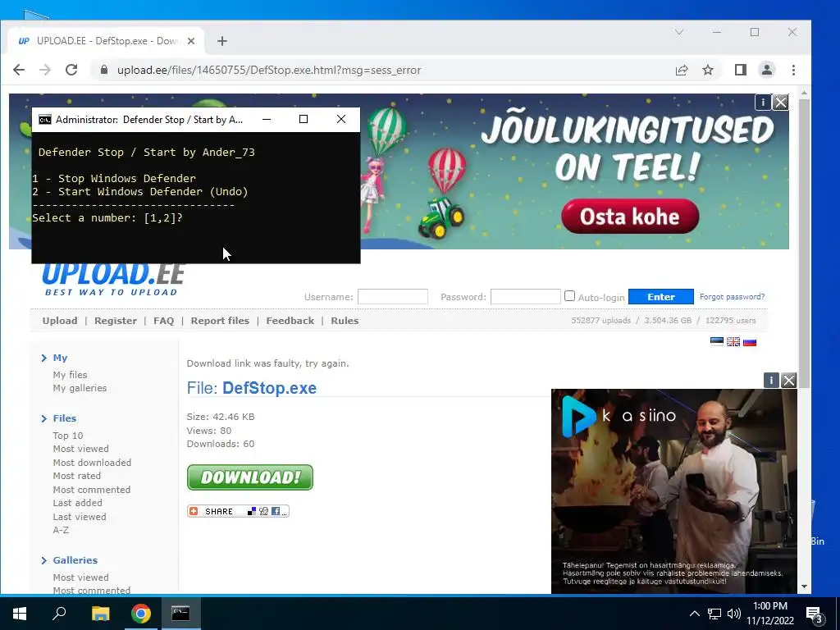Close the UPLOAD.EE DefStop.exe tab
The width and height of the screenshot is (840, 630).
(190, 41)
